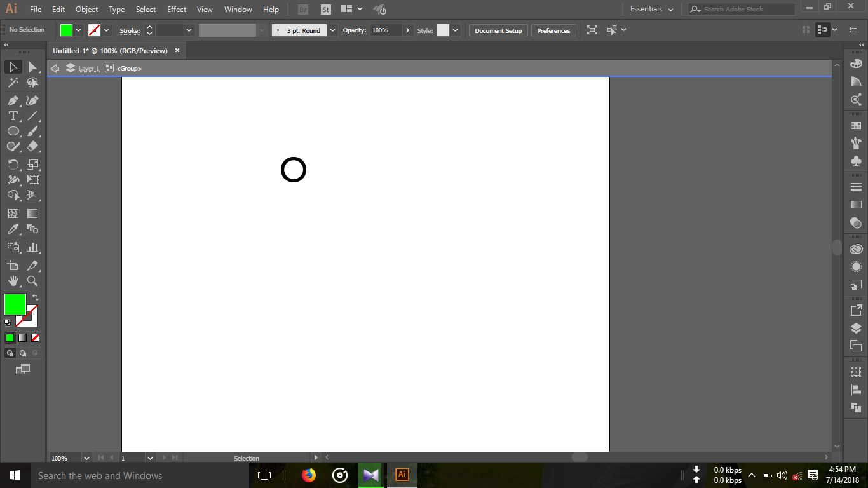The width and height of the screenshot is (868, 488).
Task: Toggle fill color to None
Action: pos(35,337)
